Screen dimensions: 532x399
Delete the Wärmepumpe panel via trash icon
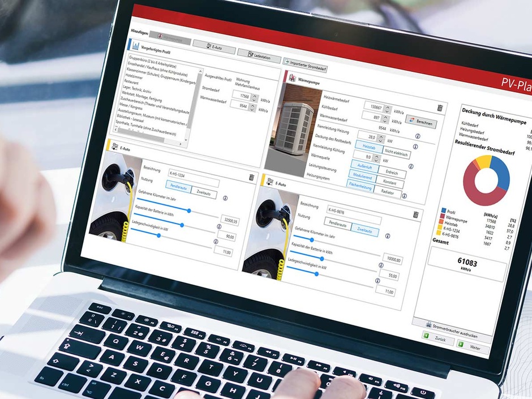click(x=440, y=108)
